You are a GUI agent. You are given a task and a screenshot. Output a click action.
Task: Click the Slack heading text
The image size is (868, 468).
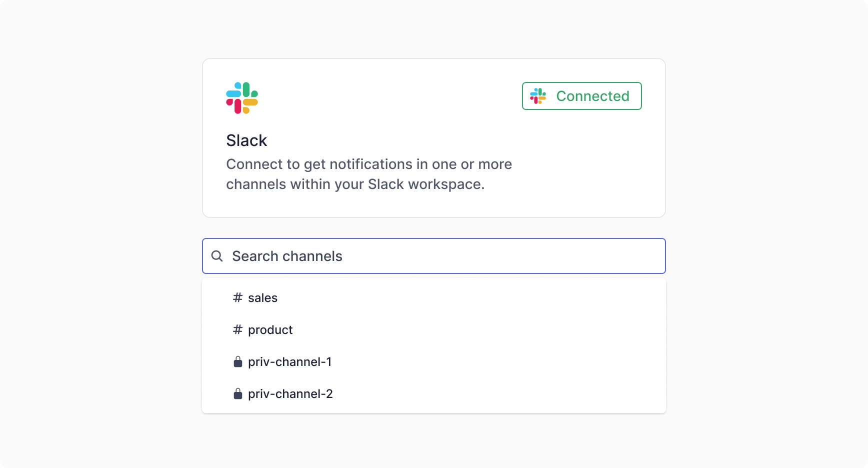(x=246, y=140)
